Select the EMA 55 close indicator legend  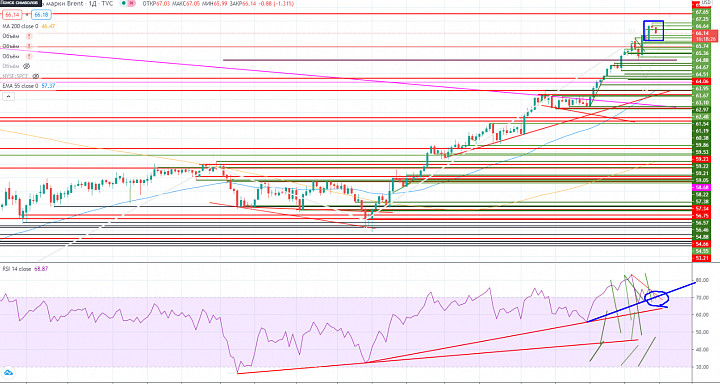click(20, 86)
